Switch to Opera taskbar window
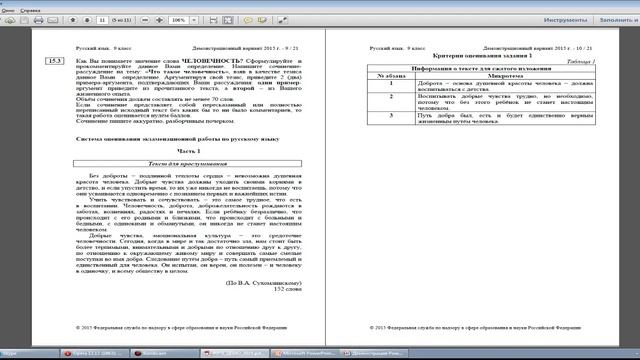 95,353
